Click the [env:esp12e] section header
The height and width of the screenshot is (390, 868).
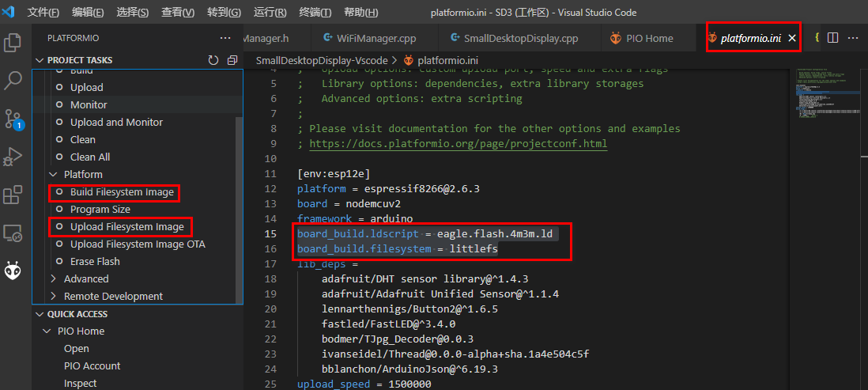point(334,173)
